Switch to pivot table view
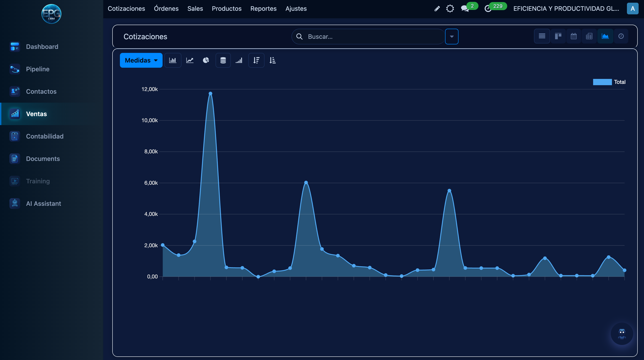 pos(589,37)
